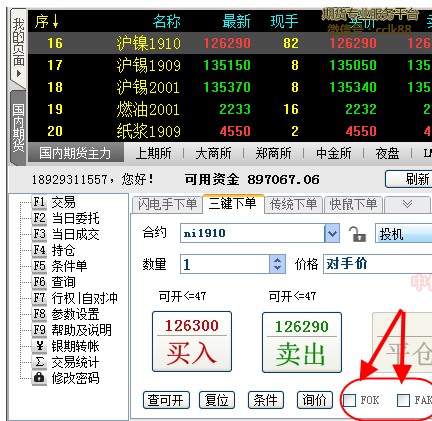The image size is (432, 421).
Task: Open 交易统计 with the sigma icon
Action: (x=66, y=362)
